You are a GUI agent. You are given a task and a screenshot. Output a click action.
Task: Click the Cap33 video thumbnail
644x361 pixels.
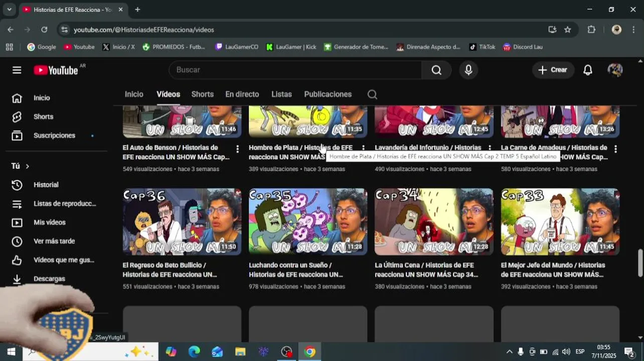(560, 222)
